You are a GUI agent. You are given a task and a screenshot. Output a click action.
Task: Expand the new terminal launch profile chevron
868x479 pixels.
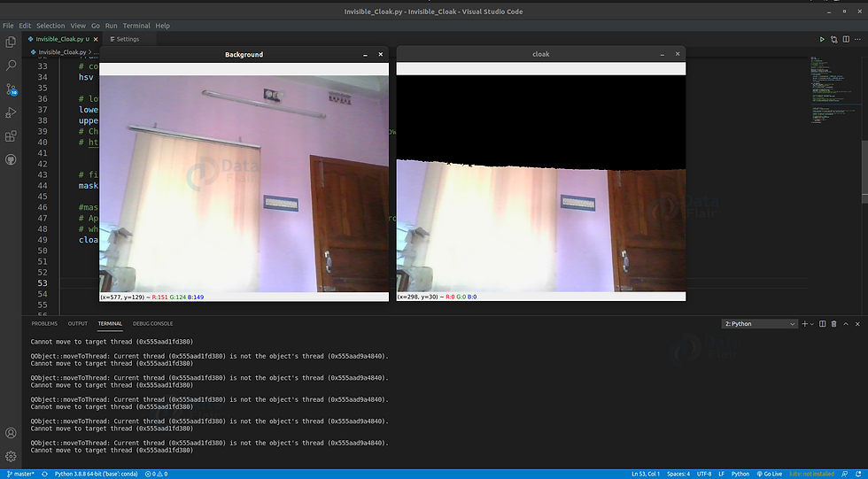(811, 323)
